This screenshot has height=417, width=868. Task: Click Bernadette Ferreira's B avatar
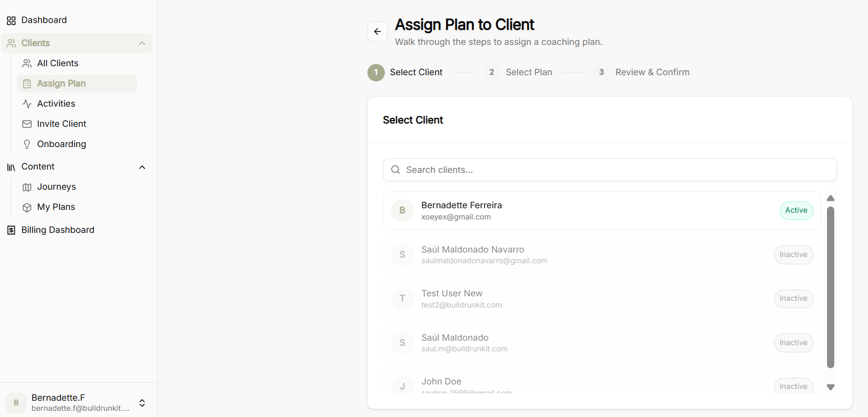point(402,210)
